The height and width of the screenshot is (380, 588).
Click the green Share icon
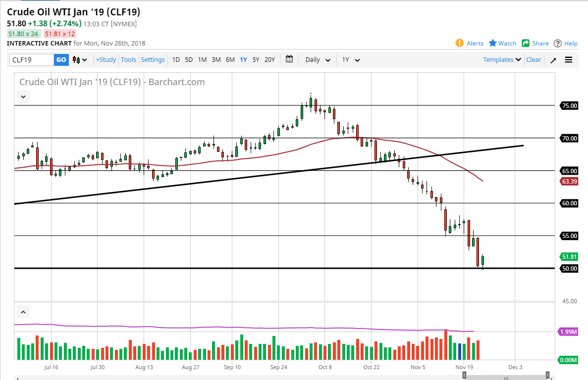[526, 43]
